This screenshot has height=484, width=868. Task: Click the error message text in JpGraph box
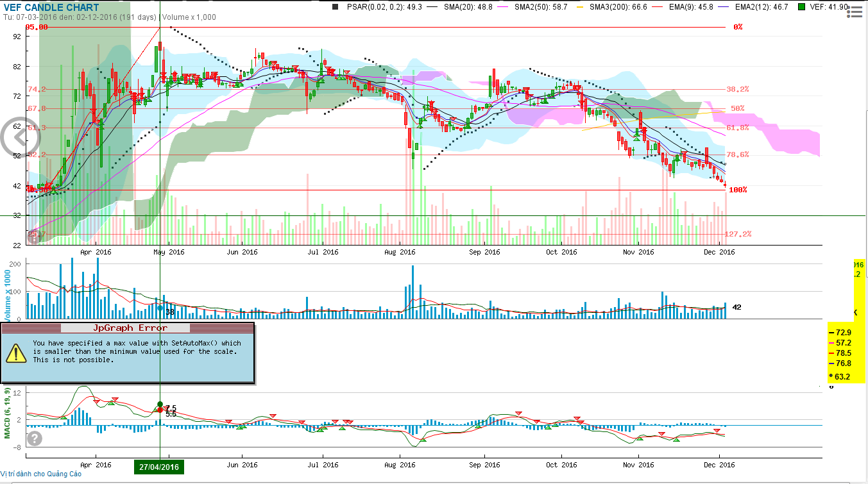point(137,351)
